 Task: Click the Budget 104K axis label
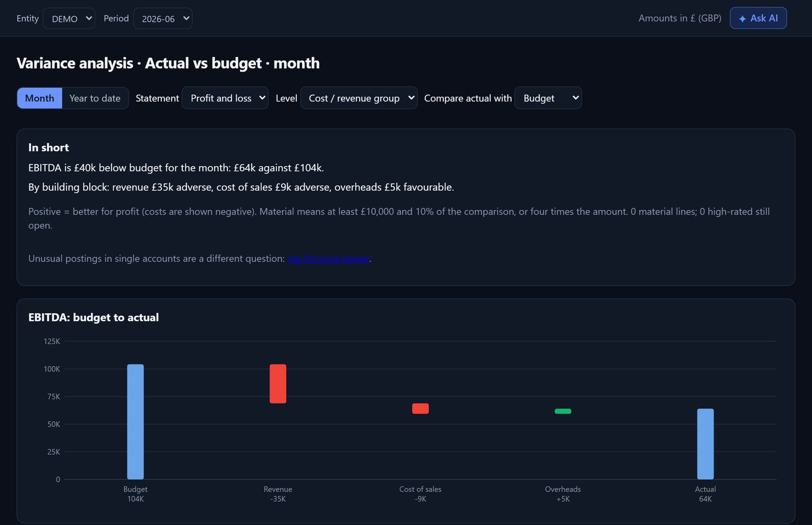[136, 494]
